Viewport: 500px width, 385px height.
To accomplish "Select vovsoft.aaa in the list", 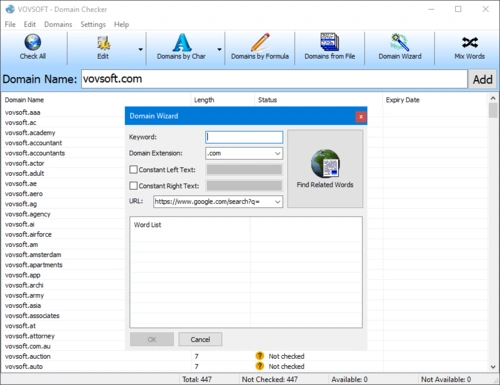I will (x=22, y=112).
